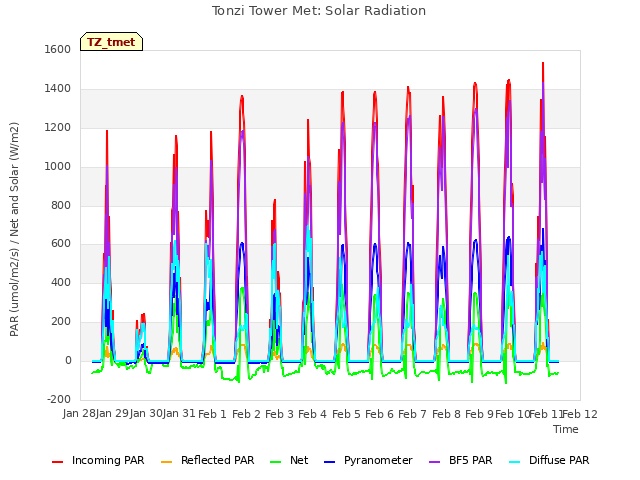Screen dimensions: 640x480
Task: Click the Feb 1 x-axis date label
Action: [x=212, y=414]
